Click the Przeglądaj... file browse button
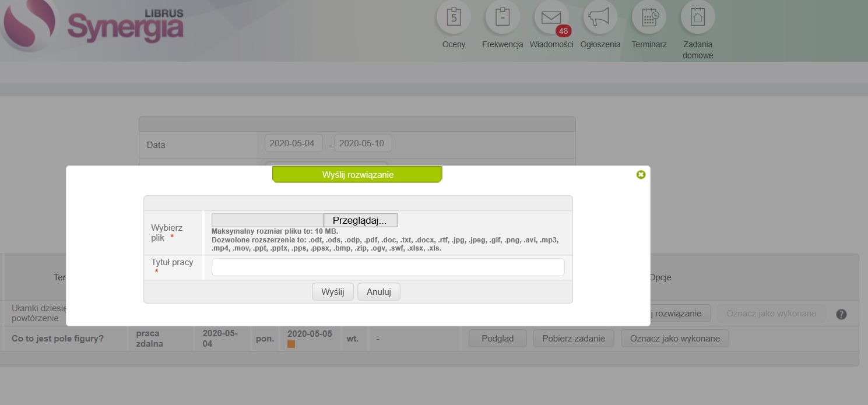 pos(360,220)
